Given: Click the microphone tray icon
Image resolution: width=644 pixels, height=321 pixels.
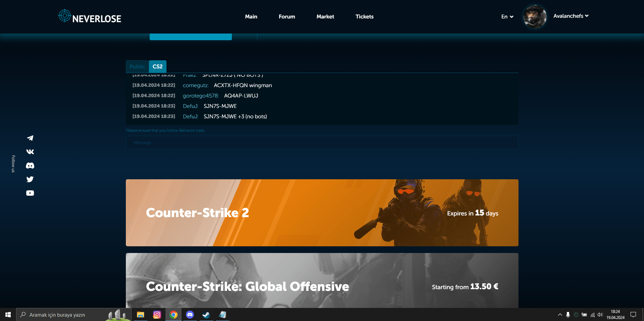Looking at the screenshot, I should (x=568, y=315).
